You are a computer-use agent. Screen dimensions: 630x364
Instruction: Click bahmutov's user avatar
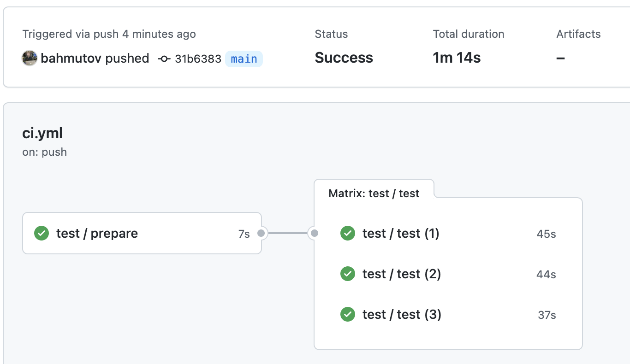tap(30, 59)
